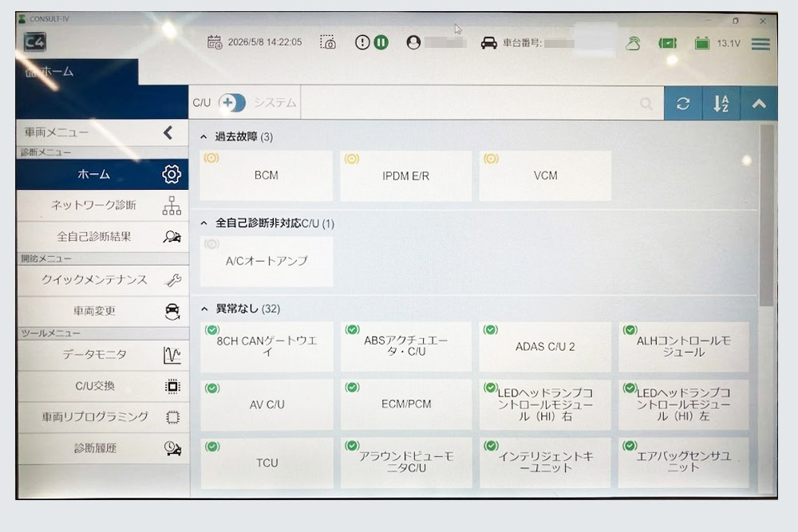
Task: Open the IPDM E/R tile
Action: [x=405, y=175]
